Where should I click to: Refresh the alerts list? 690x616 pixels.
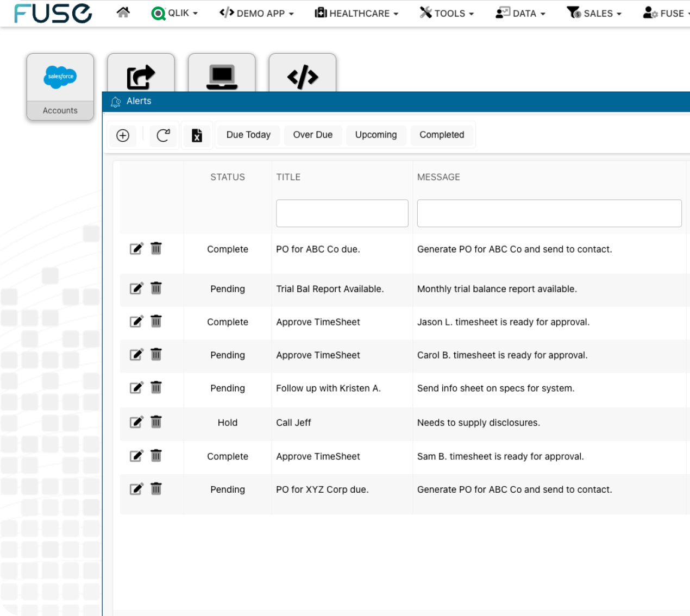click(x=163, y=135)
